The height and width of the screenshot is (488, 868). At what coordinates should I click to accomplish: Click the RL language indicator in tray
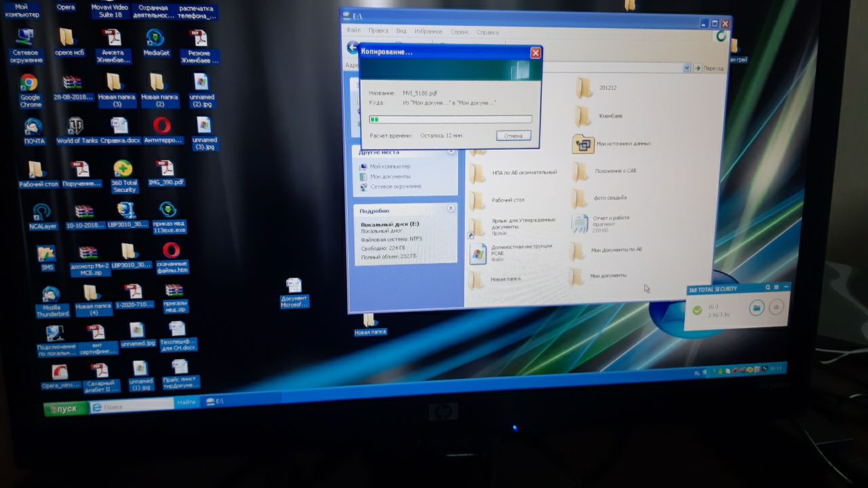(x=697, y=373)
